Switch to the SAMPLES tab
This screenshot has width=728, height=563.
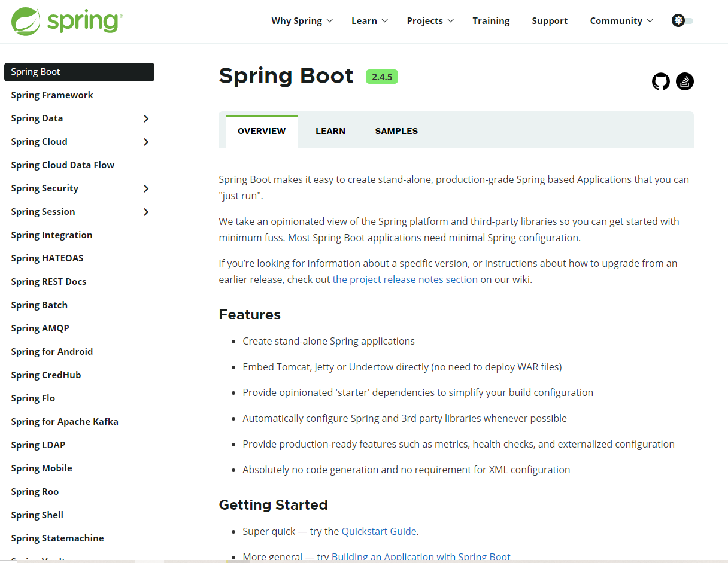pyautogui.click(x=396, y=131)
